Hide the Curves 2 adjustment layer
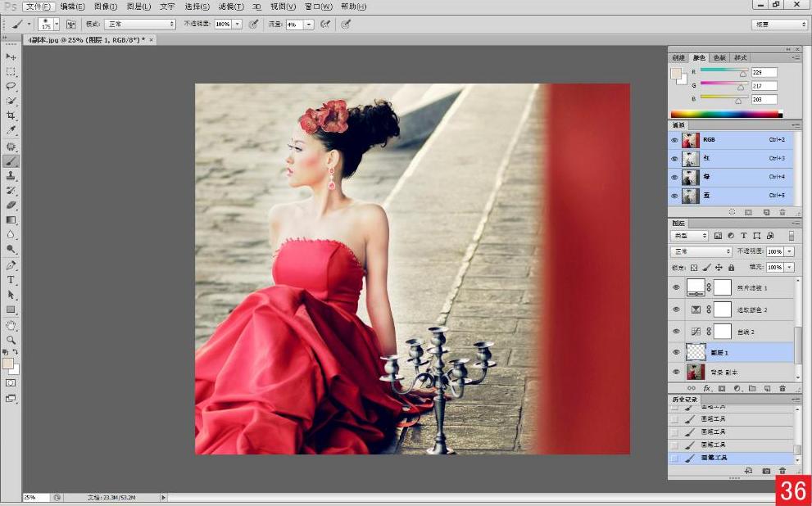The height and width of the screenshot is (506, 812). [x=676, y=331]
